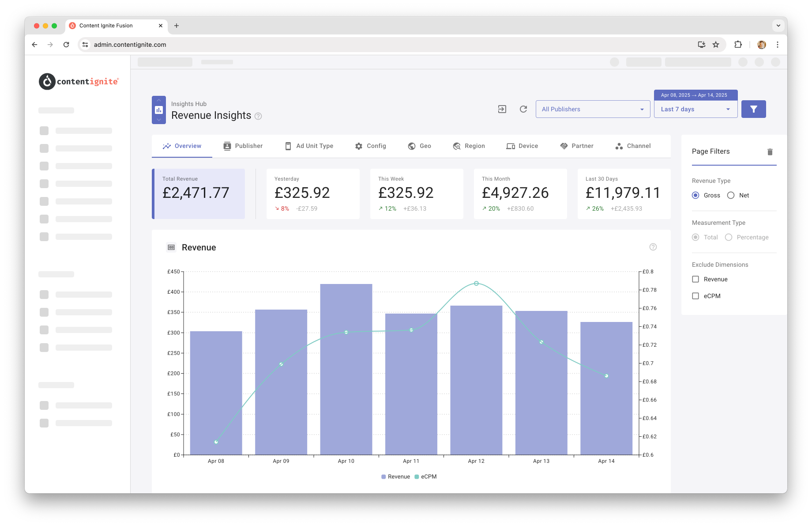
Task: Click the contentignite logo
Action: click(x=79, y=81)
